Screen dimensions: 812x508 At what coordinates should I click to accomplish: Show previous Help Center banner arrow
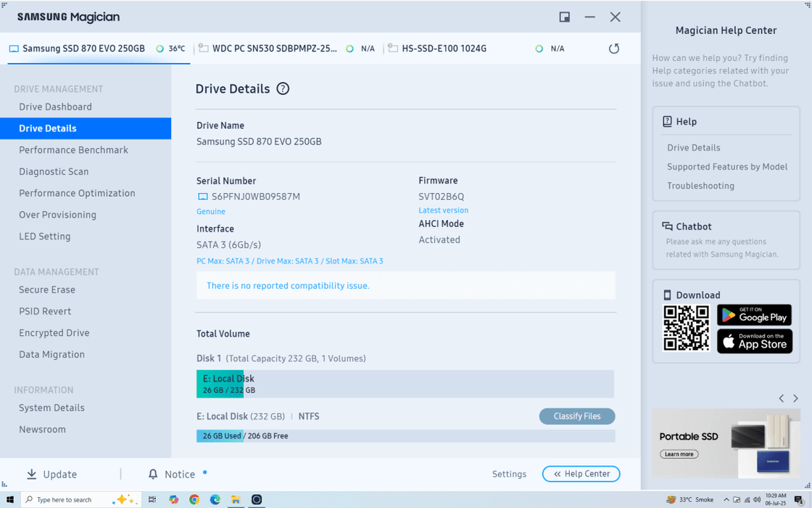[x=781, y=398]
